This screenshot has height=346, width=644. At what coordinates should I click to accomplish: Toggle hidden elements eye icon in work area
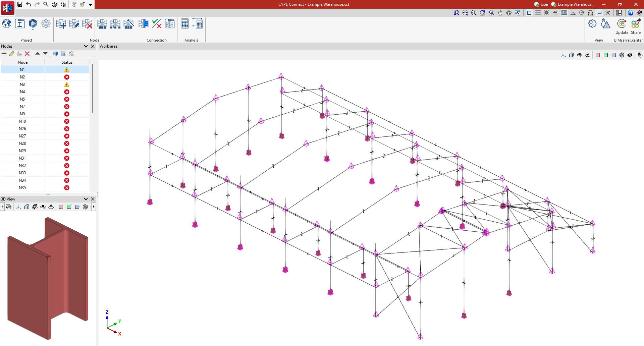pyautogui.click(x=630, y=55)
